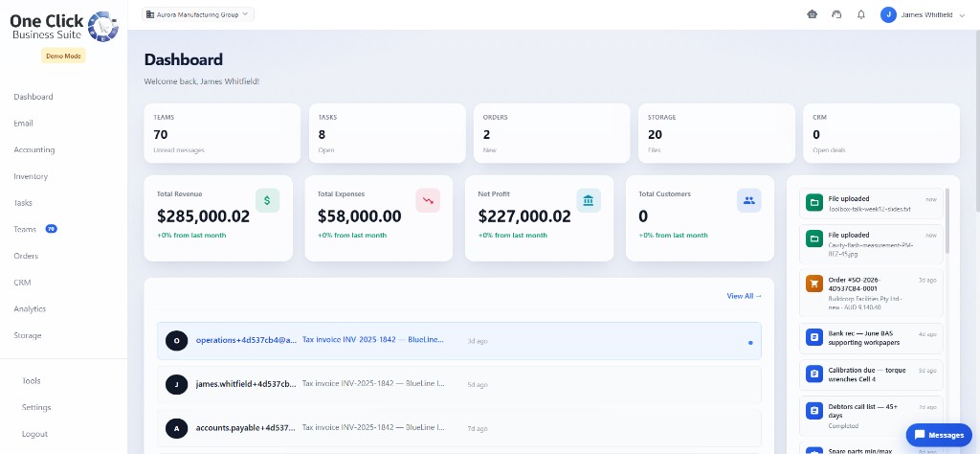Click the $58,000.00 expenses value
This screenshot has width=980, height=454.
click(360, 216)
